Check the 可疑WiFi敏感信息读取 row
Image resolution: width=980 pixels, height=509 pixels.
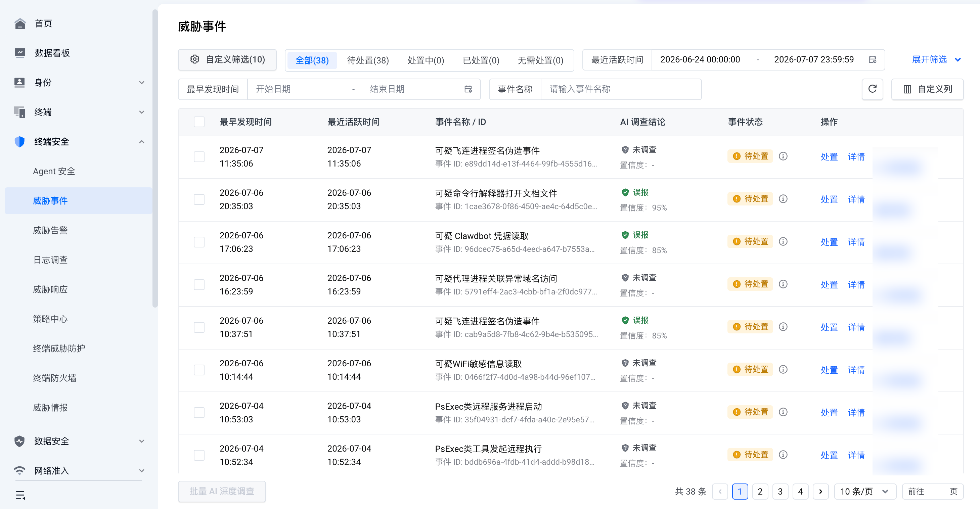coord(199,370)
